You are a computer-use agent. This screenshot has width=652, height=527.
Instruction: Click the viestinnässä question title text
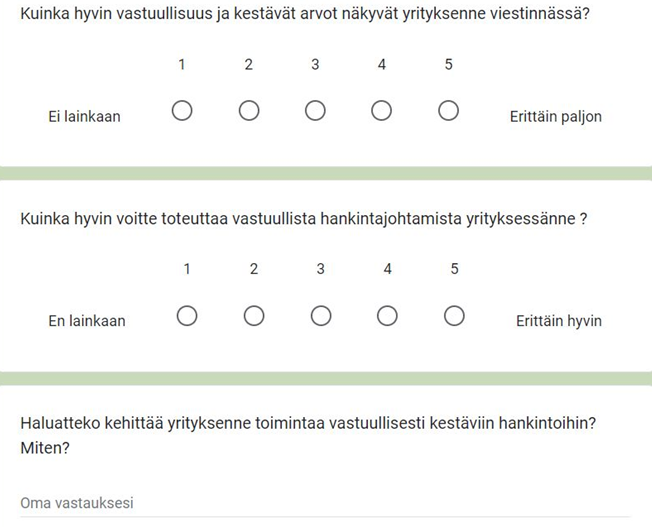[305, 14]
